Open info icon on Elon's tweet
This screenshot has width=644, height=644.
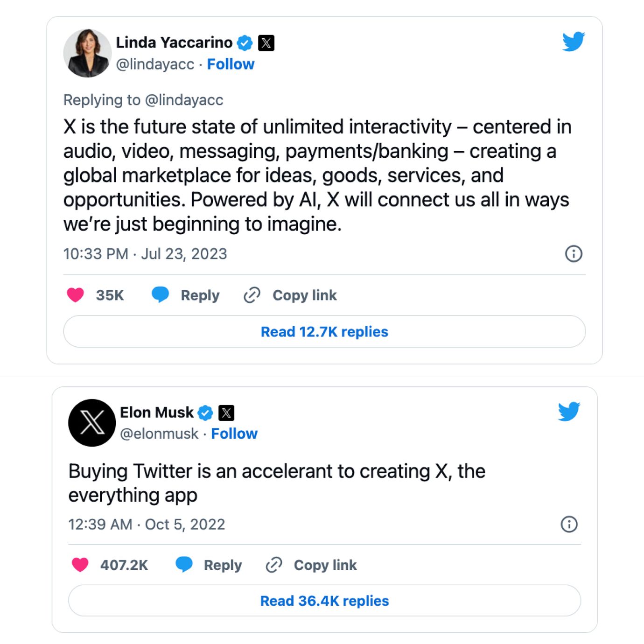(569, 524)
